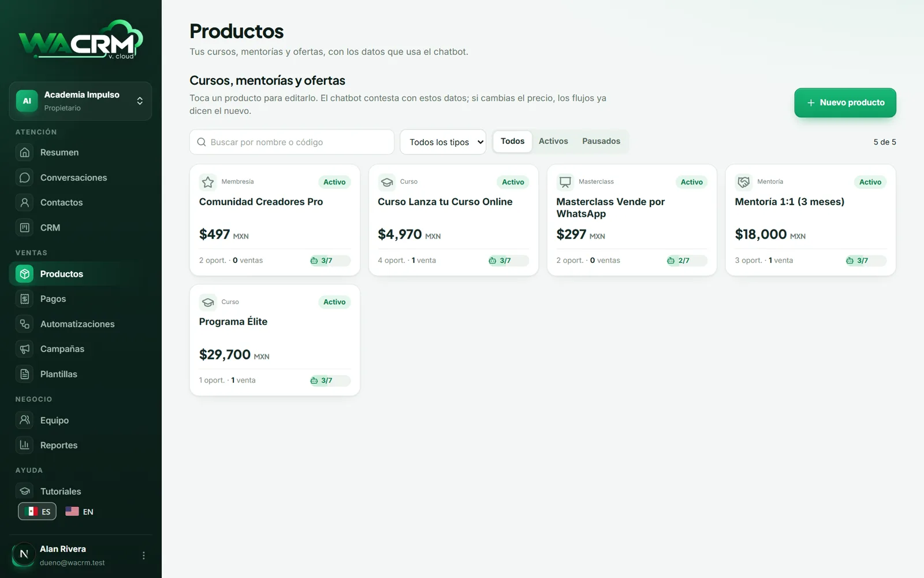Click the $4,970 MXN price

coord(409,235)
